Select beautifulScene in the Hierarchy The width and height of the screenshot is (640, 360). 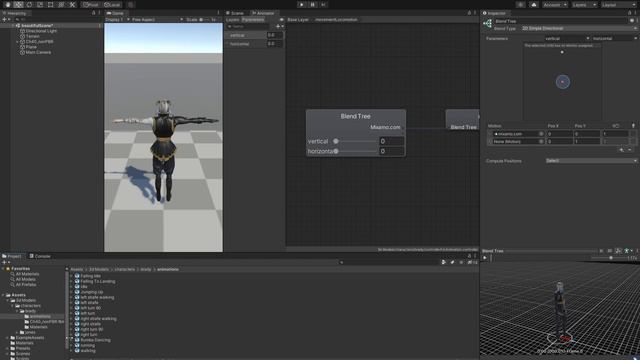click(37, 25)
